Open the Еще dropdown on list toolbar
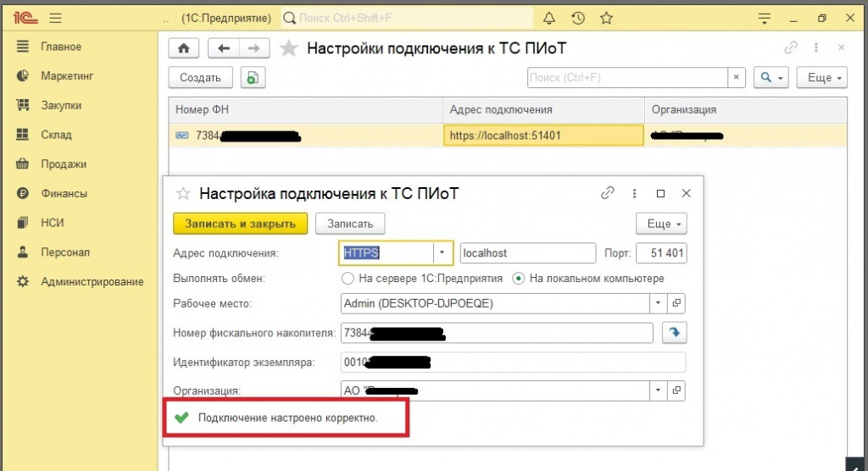 pyautogui.click(x=822, y=77)
